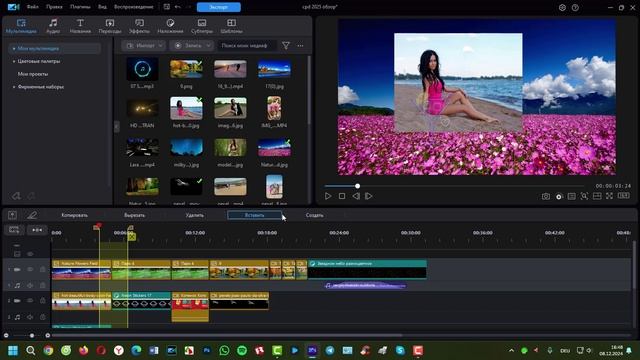Click the undo arrow icon
This screenshot has height=360, width=640.
pyautogui.click(x=178, y=7)
